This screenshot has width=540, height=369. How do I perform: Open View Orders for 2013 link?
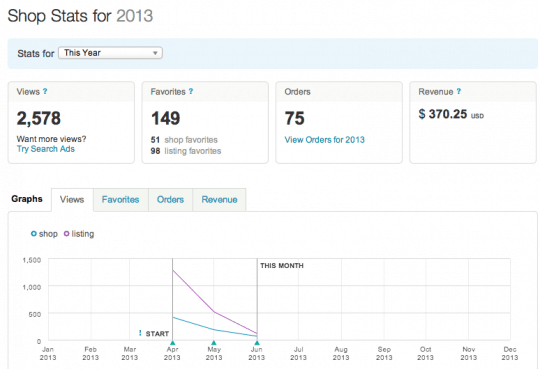click(324, 140)
